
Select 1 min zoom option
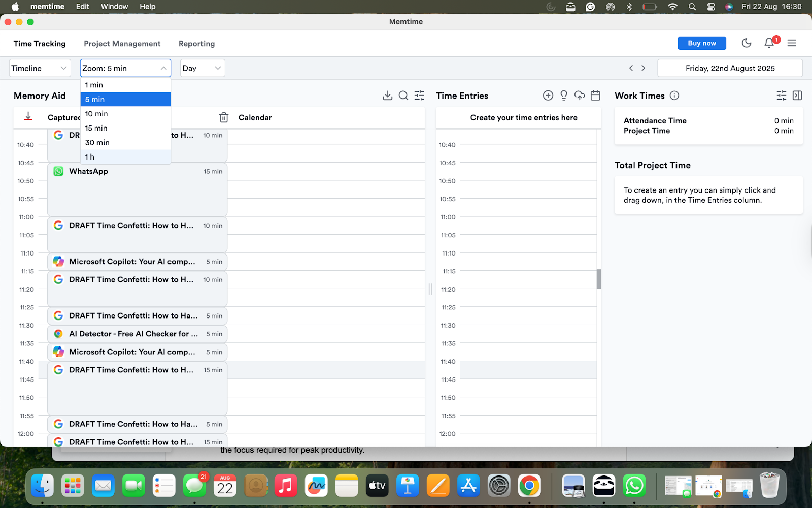(x=125, y=85)
